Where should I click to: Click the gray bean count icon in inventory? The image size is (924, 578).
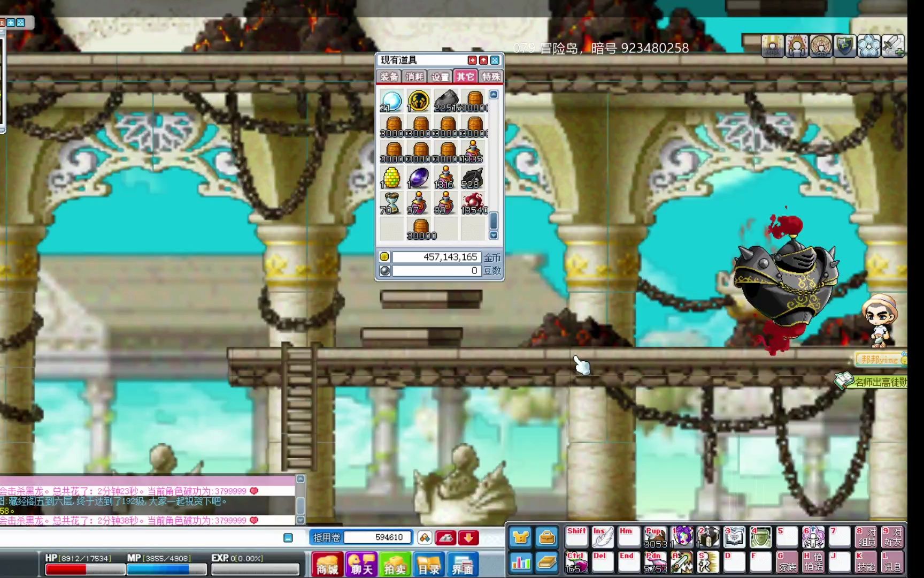click(x=384, y=271)
